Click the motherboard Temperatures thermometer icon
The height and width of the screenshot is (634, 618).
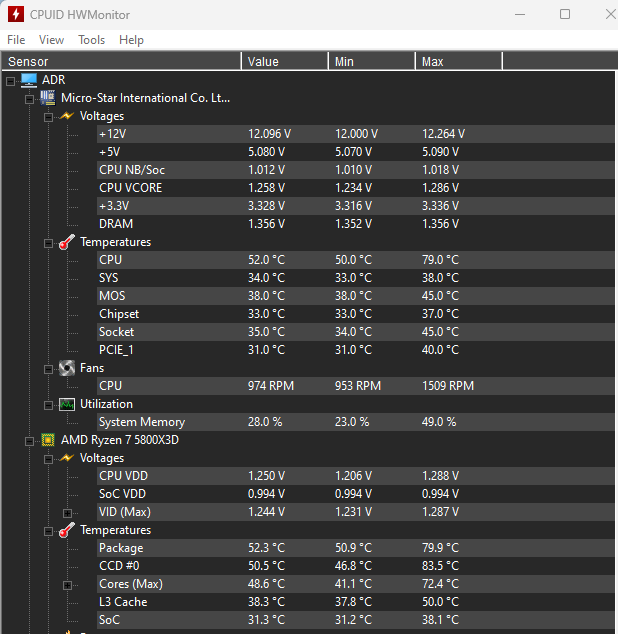(67, 242)
